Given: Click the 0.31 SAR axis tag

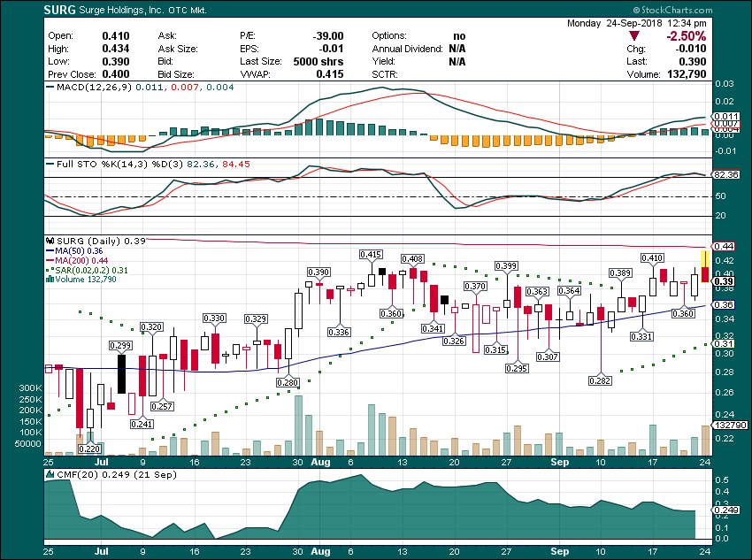Looking at the screenshot, I should click(x=725, y=344).
